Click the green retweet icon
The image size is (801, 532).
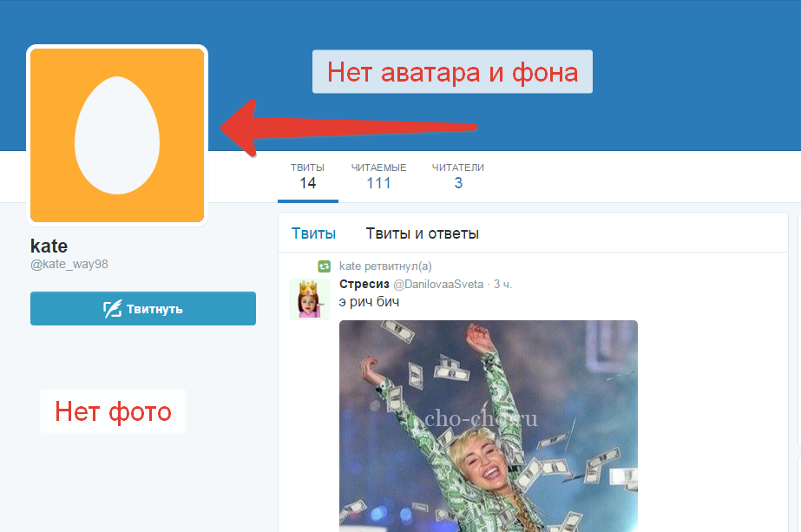coord(324,266)
